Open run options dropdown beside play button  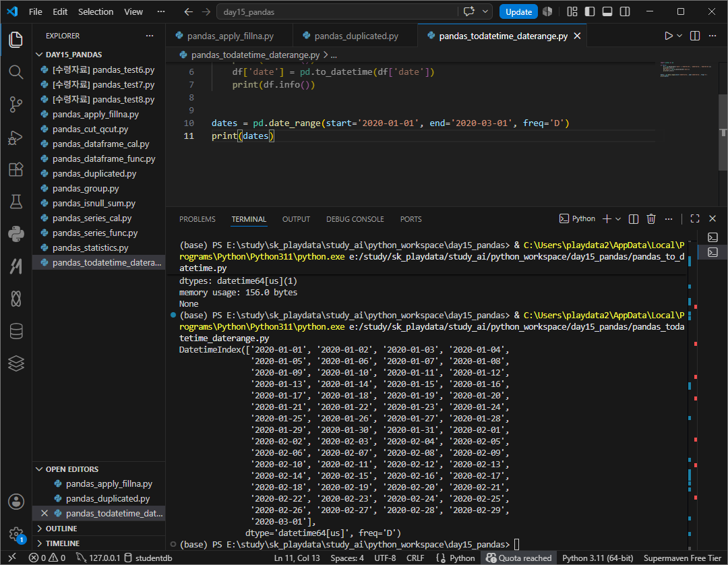pos(679,36)
